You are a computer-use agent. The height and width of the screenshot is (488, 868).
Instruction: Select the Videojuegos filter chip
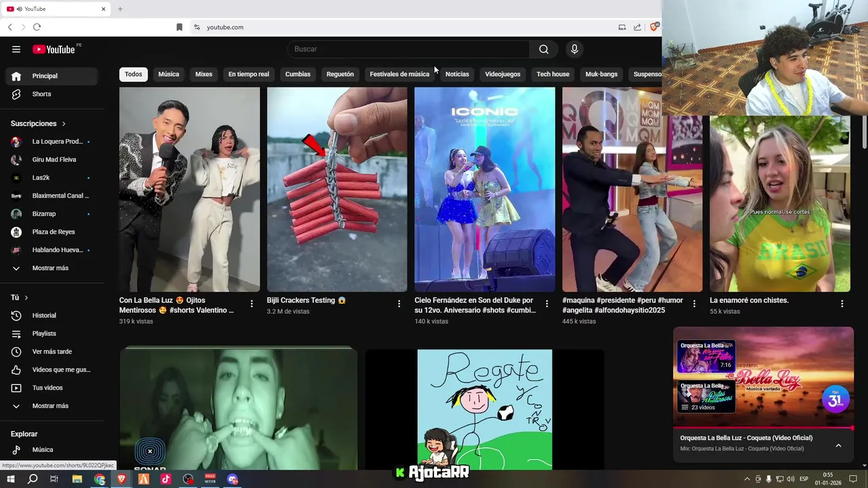(502, 74)
